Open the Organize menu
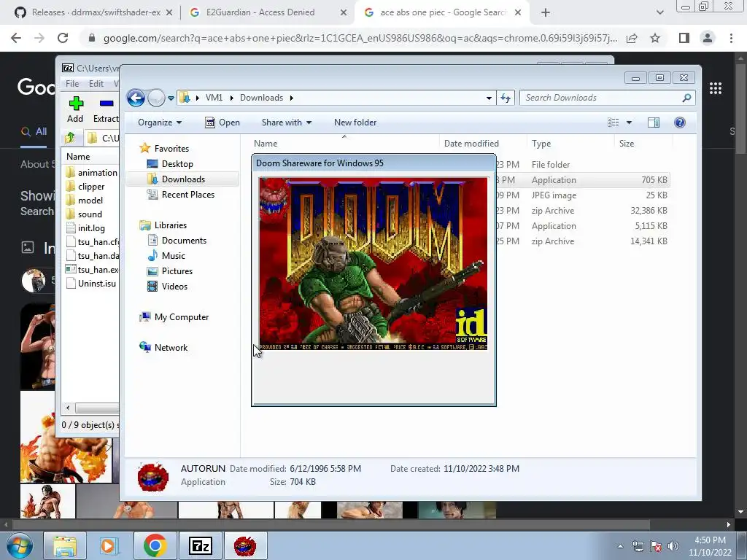This screenshot has width=747, height=560. coord(160,122)
